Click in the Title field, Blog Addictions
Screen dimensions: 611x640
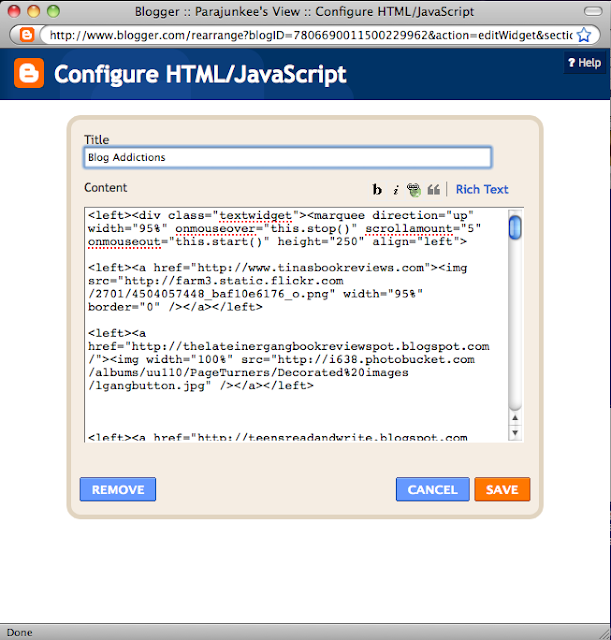pyautogui.click(x=287, y=158)
